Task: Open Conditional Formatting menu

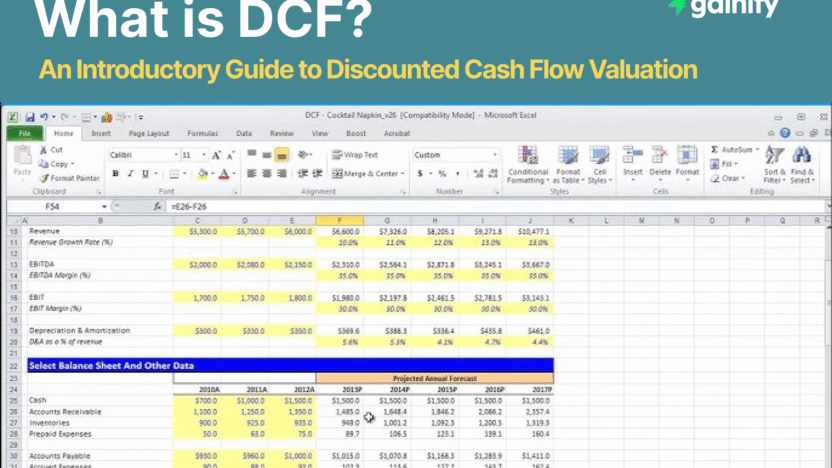Action: [527, 165]
